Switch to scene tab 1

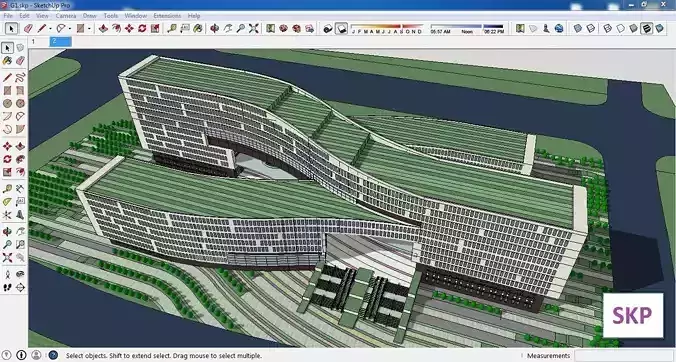39,42
